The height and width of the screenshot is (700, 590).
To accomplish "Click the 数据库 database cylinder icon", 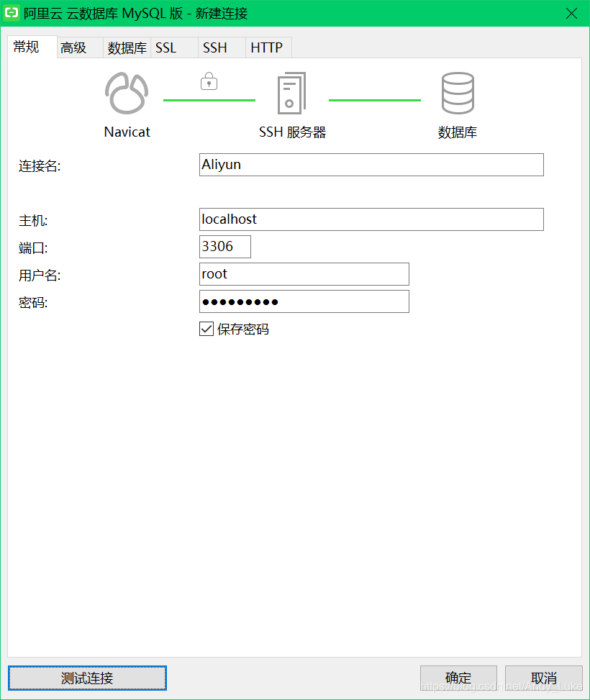I will click(458, 93).
